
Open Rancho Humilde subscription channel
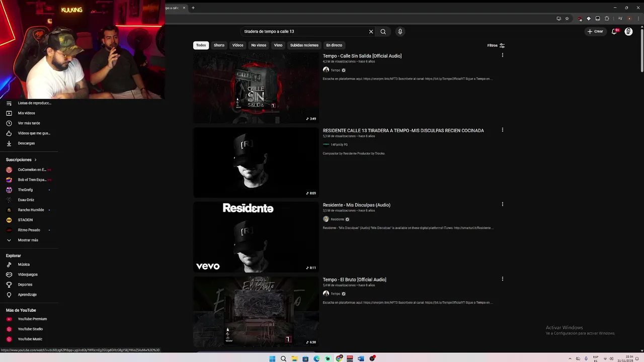coord(29,210)
